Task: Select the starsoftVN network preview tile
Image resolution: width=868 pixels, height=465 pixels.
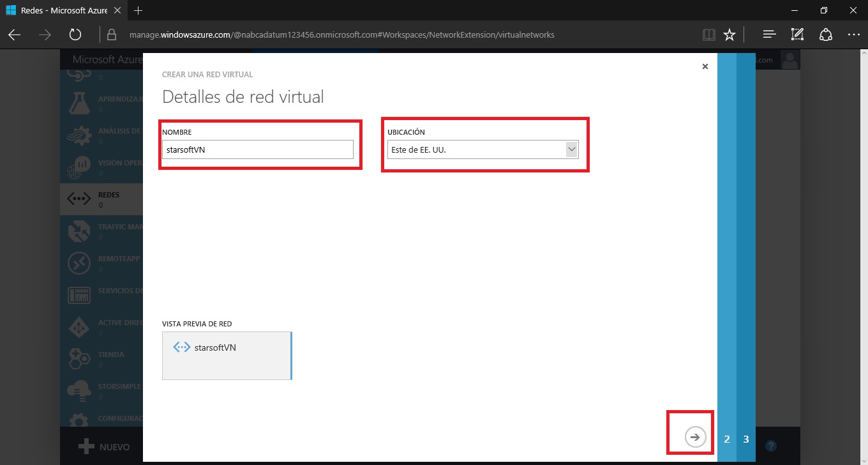Action: [227, 356]
